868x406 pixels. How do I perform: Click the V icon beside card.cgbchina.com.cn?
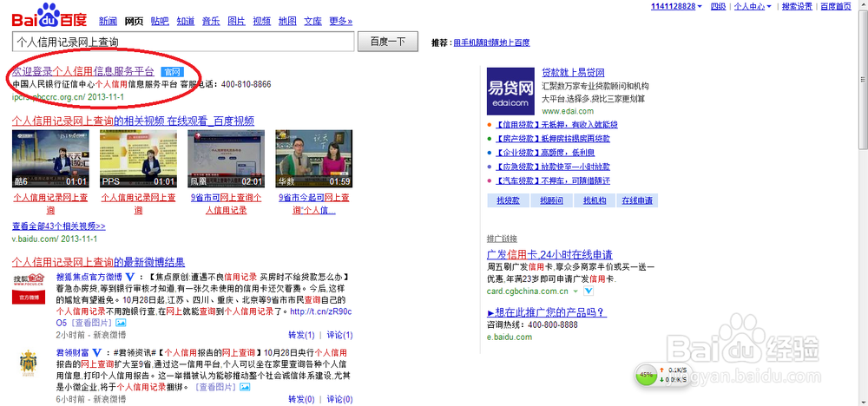[x=589, y=291]
